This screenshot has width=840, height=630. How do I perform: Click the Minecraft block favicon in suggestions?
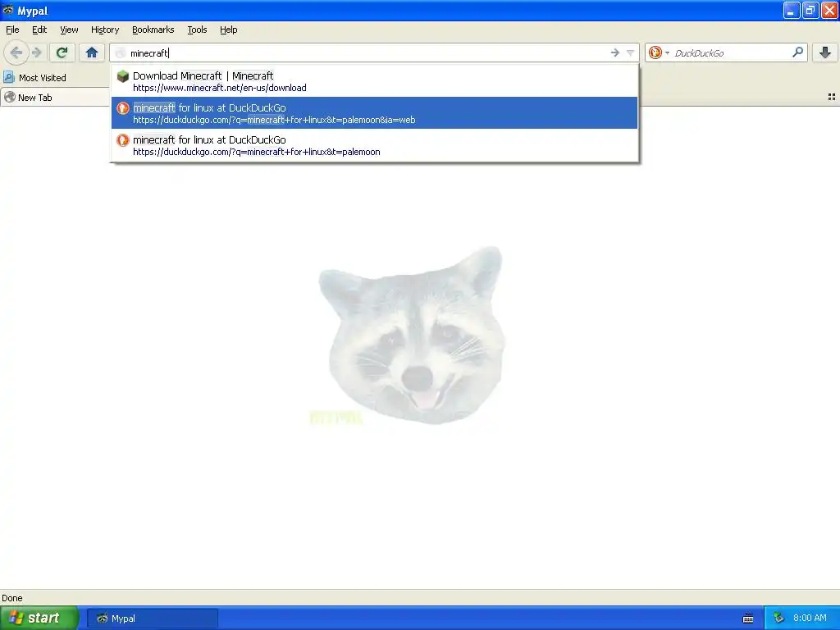(123, 76)
